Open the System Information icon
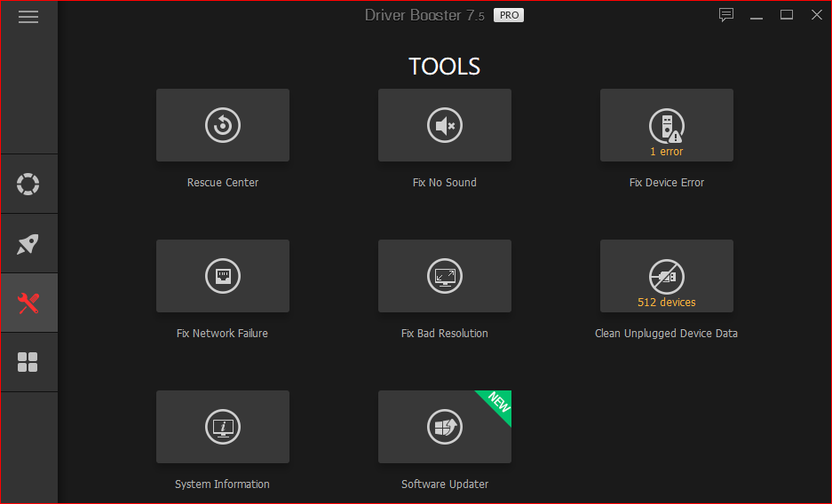 [x=223, y=427]
